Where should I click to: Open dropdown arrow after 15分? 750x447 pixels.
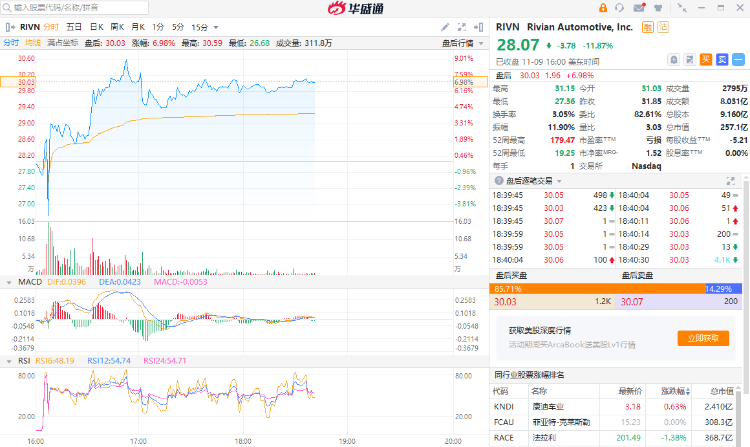216,28
